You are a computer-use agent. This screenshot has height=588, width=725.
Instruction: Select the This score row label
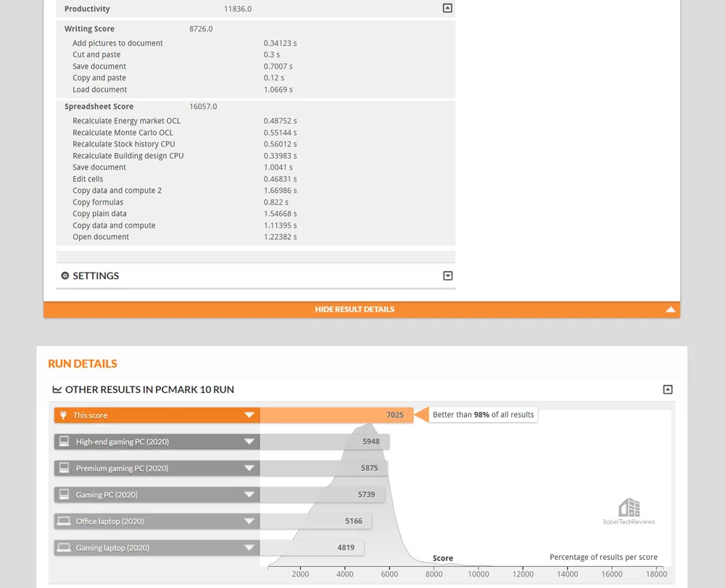90,415
